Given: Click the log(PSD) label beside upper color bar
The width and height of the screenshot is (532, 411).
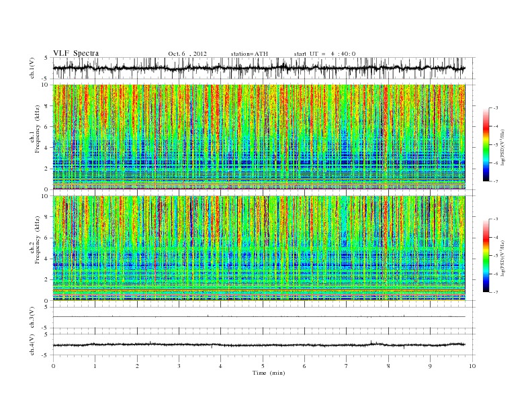Looking at the screenshot, I should click(x=503, y=146).
